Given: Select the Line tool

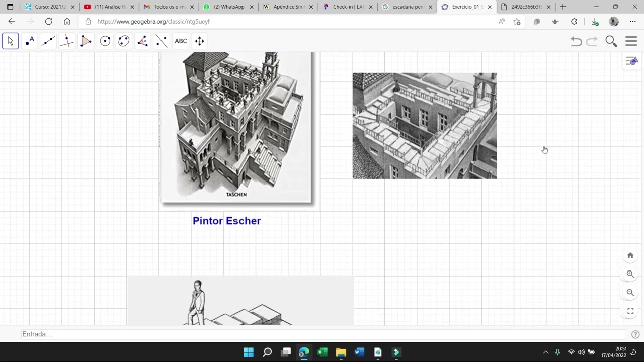Looking at the screenshot, I should point(48,41).
